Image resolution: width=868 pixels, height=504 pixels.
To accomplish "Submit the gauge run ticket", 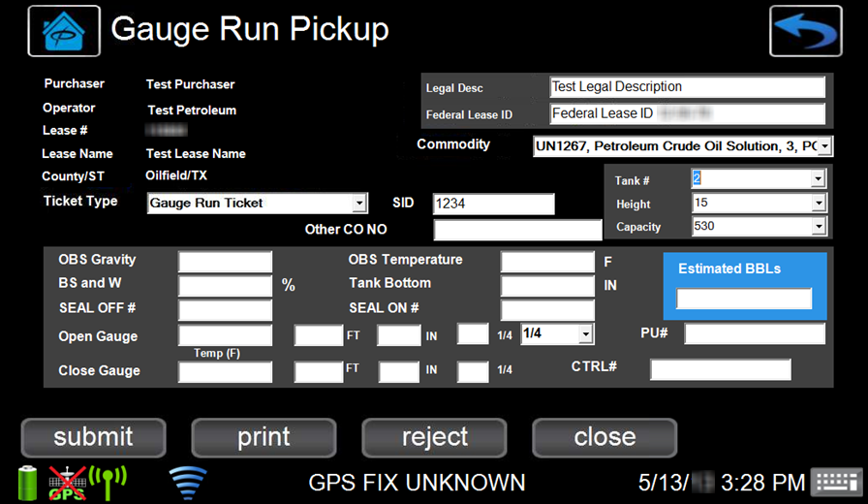I will 94,437.
